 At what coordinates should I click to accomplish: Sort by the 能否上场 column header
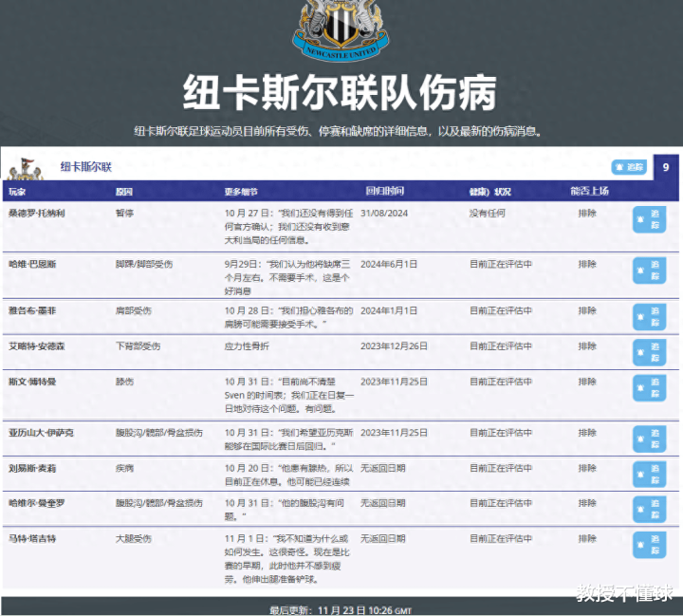point(590,191)
